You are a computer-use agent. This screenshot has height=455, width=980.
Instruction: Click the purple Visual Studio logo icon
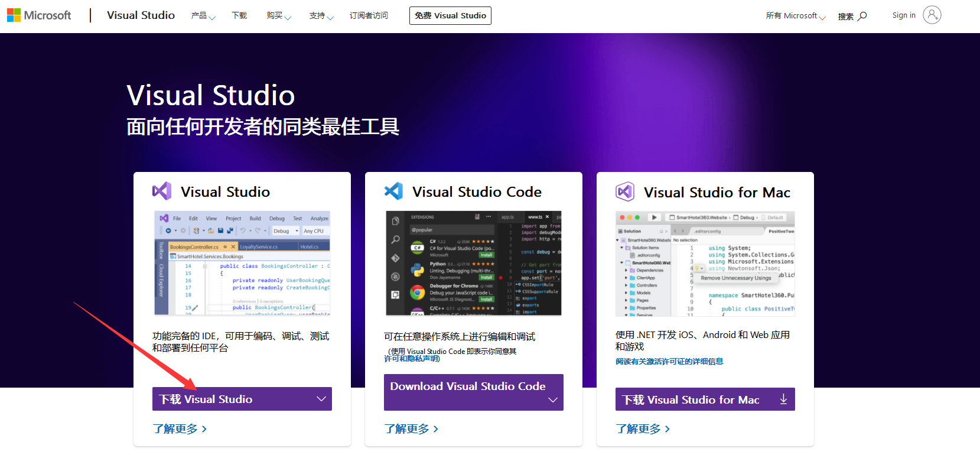point(162,191)
